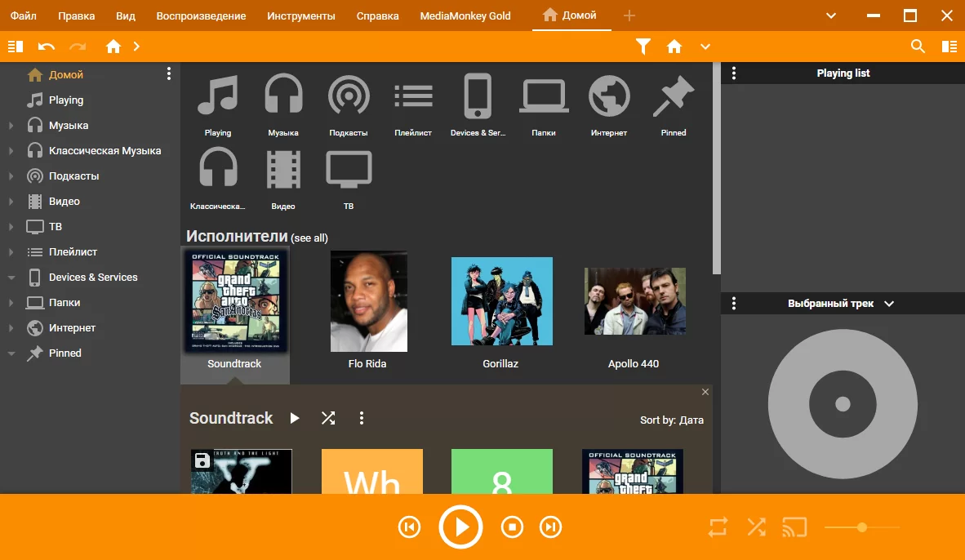This screenshot has width=965, height=560.
Task: Select Pinned in the sidebar
Action: point(64,353)
